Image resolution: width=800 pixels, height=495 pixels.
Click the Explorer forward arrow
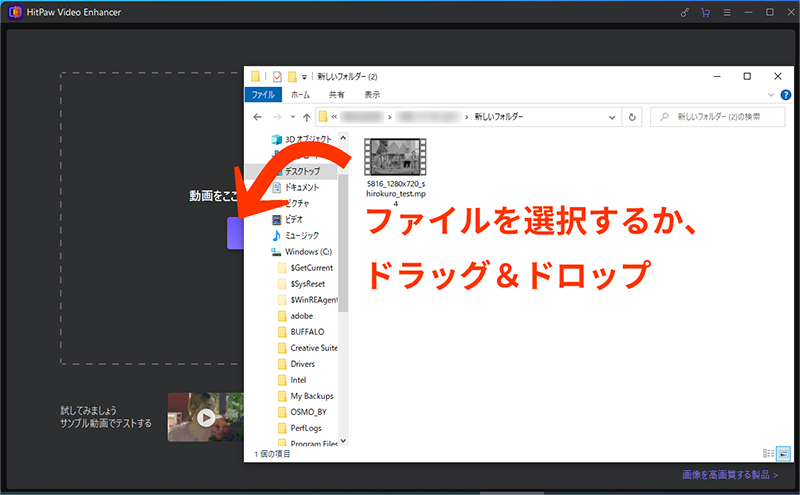click(x=277, y=117)
